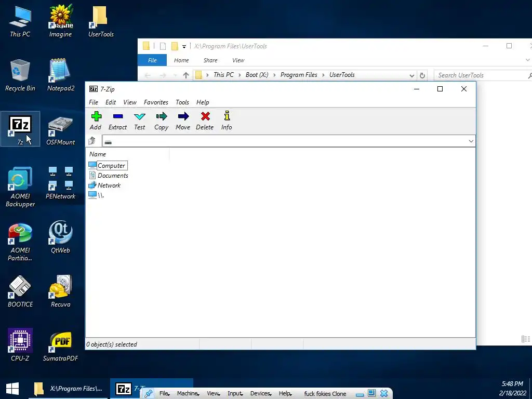
Task: Click This PC in Explorer breadcrumb
Action: pyautogui.click(x=223, y=75)
